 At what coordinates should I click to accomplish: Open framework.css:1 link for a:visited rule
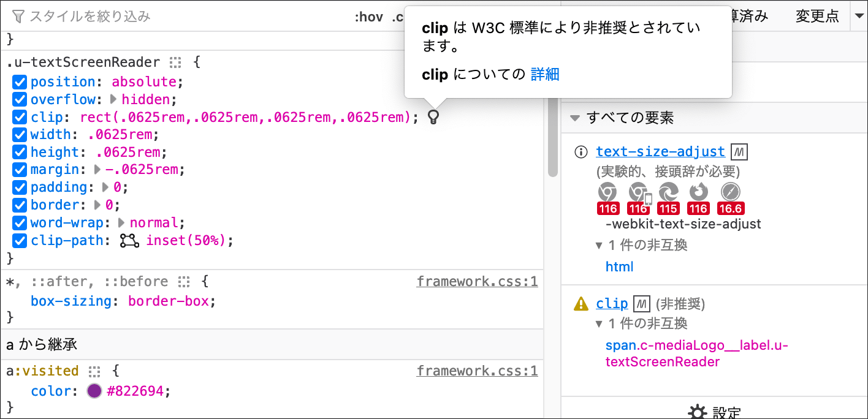477,371
